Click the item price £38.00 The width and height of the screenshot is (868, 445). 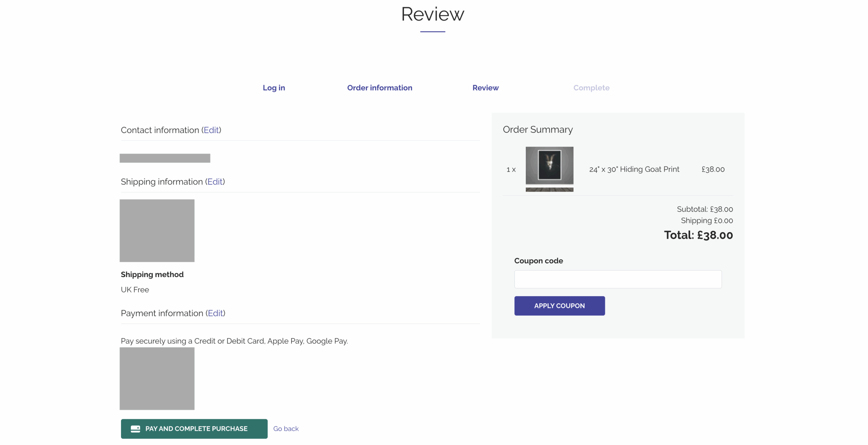[713, 169]
